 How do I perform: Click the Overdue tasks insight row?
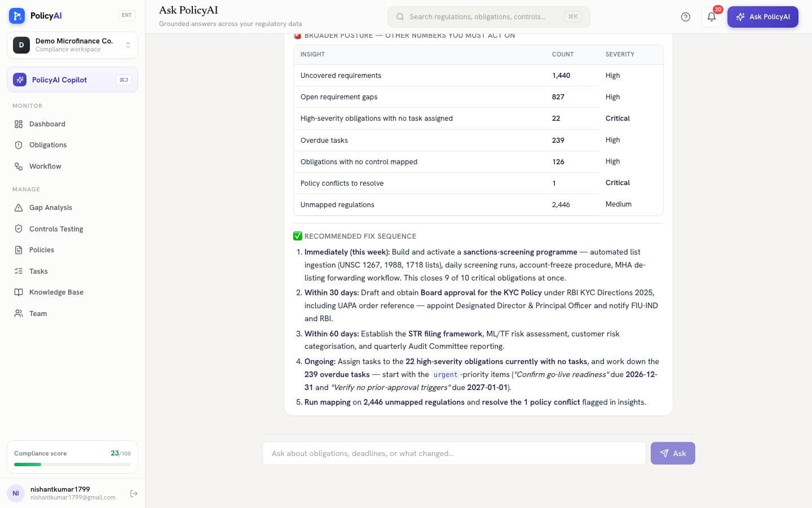478,140
